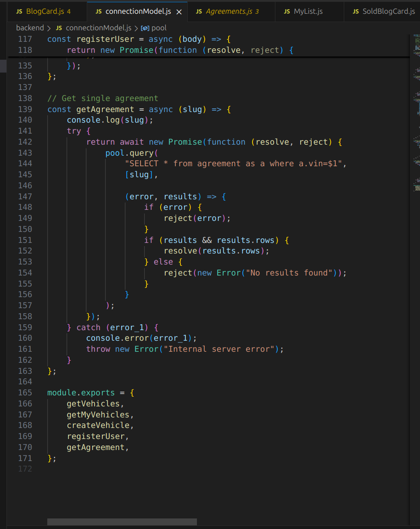Click sticky scroll line 118 Promise
The image size is (420, 529).
tap(139, 50)
